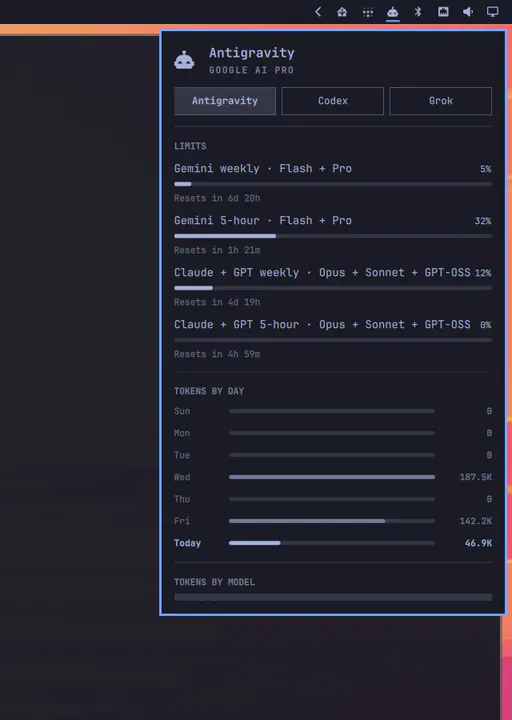The image size is (512, 720).
Task: Switch to the Codex tab
Action: [x=332, y=101]
